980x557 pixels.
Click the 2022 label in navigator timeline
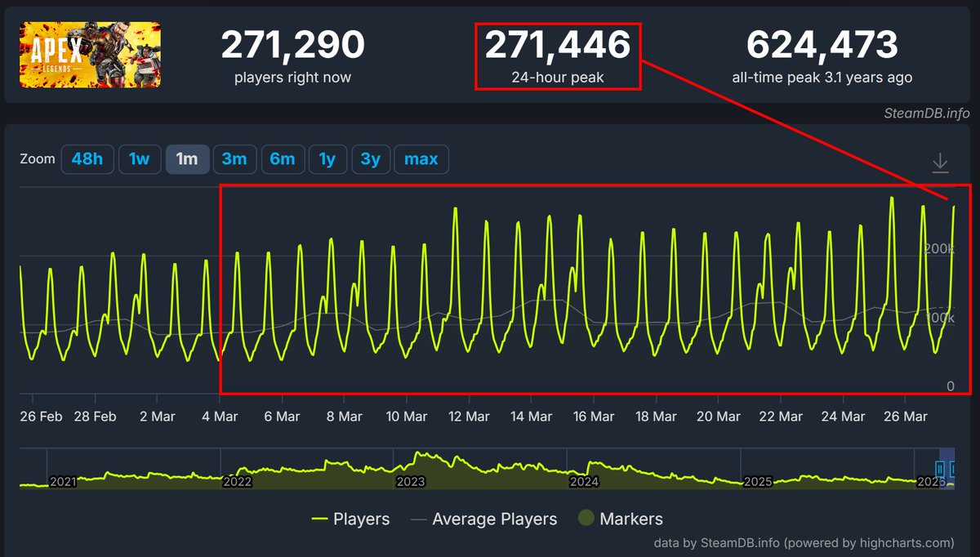click(x=238, y=482)
